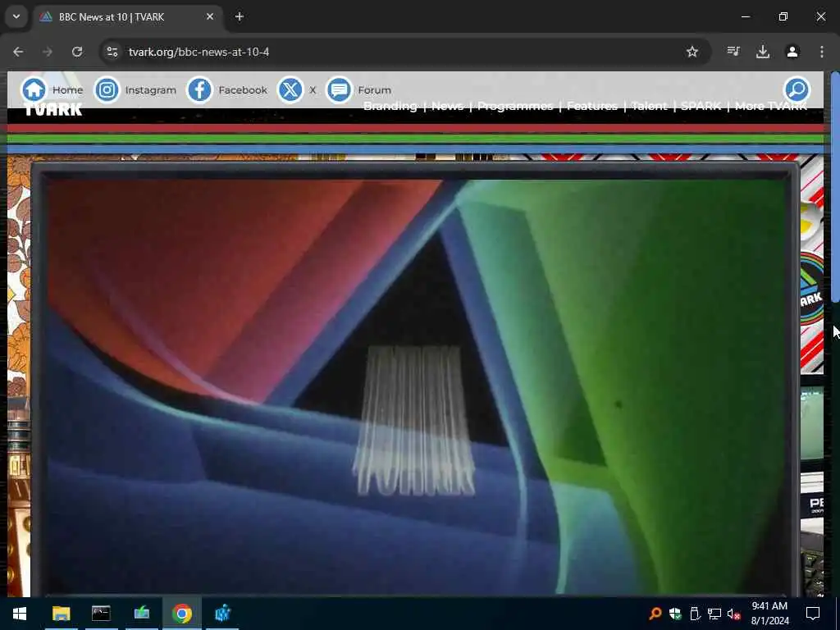This screenshot has height=630, width=840.
Task: Click the TVARK logo
Action: click(53, 110)
